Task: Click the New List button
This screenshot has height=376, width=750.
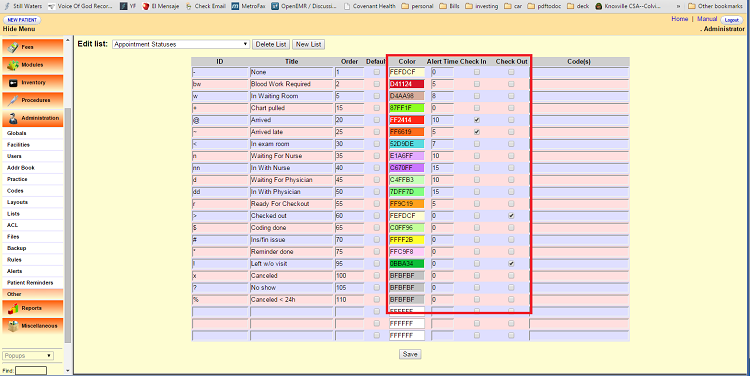Action: pyautogui.click(x=309, y=44)
